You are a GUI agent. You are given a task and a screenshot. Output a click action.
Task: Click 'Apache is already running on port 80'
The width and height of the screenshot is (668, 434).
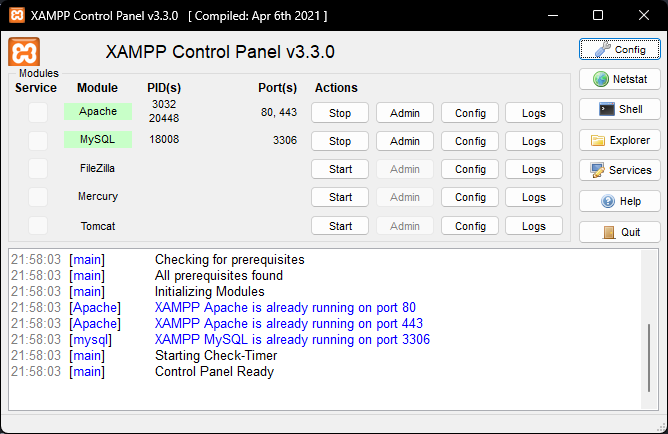point(285,308)
